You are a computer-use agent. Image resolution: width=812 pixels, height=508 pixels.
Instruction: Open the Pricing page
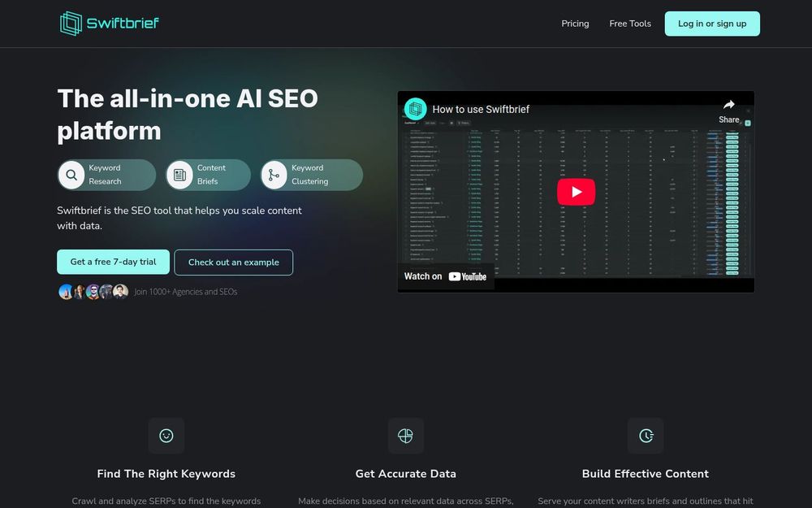[x=575, y=24]
